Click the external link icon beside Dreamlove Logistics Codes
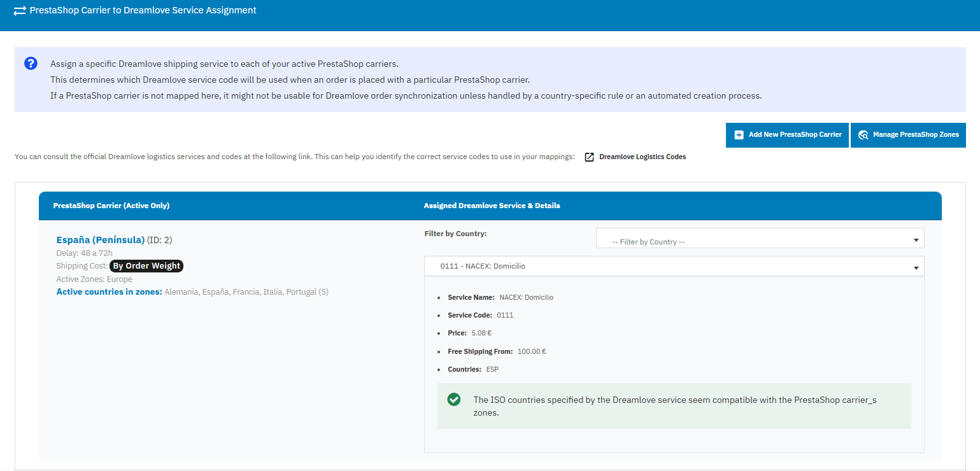This screenshot has height=471, width=980. [x=590, y=157]
